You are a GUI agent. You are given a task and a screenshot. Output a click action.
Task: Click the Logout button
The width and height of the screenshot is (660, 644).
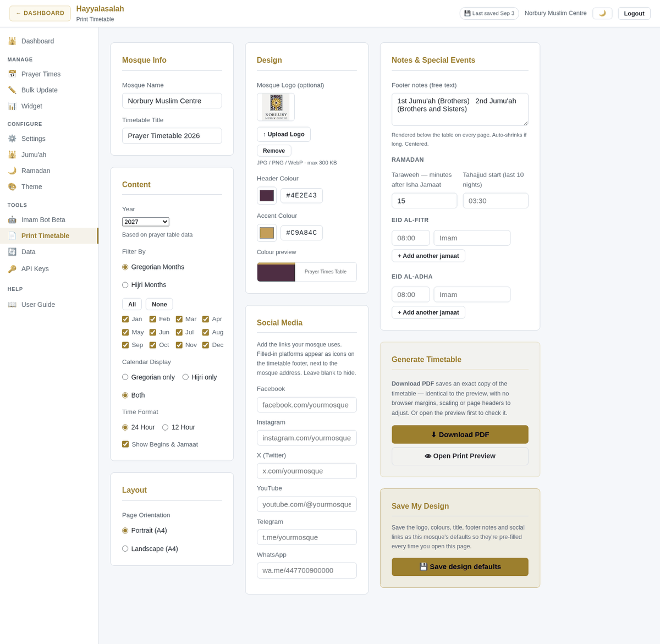pos(634,13)
